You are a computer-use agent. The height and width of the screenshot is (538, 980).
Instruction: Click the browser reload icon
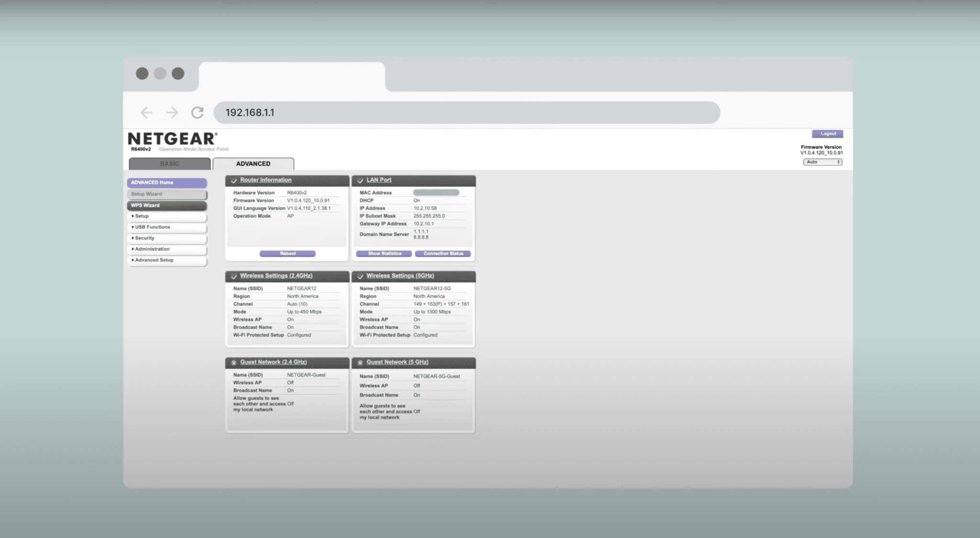[198, 112]
